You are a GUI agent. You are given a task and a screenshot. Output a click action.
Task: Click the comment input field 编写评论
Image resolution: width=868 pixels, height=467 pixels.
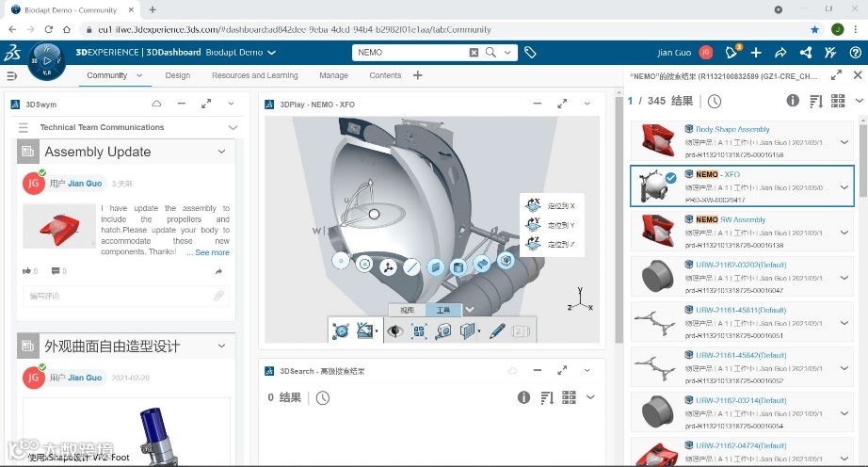pyautogui.click(x=126, y=296)
